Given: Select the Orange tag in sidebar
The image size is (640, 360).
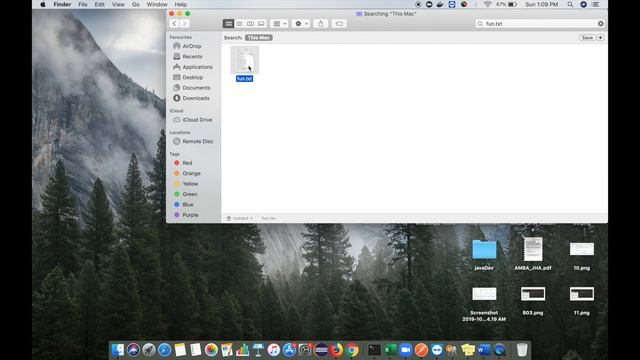Looking at the screenshot, I should (x=191, y=173).
